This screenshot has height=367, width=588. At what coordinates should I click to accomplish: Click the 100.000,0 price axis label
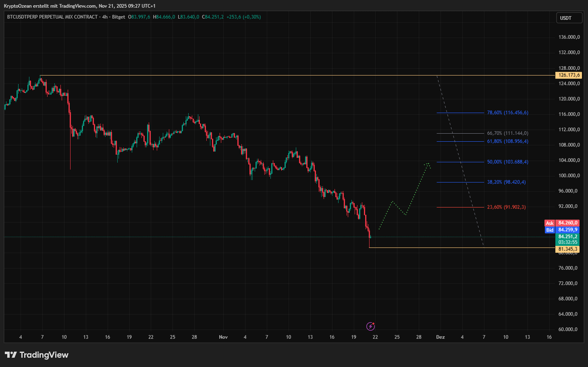[569, 176]
